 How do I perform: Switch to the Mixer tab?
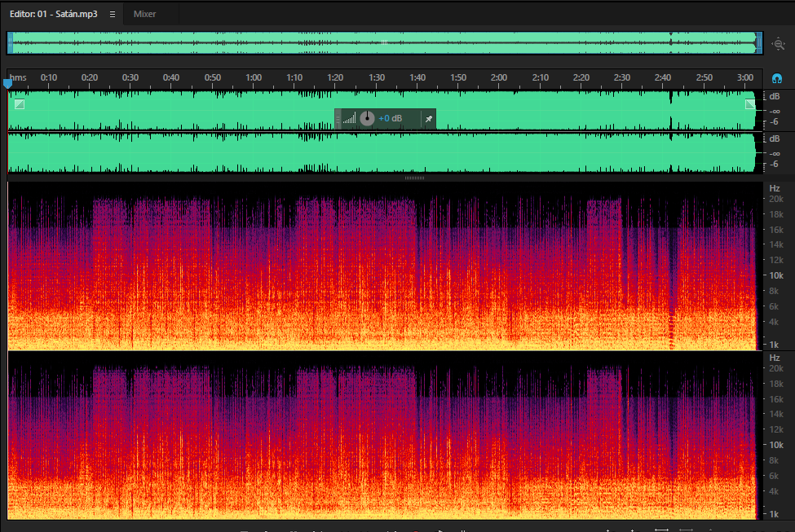[144, 14]
